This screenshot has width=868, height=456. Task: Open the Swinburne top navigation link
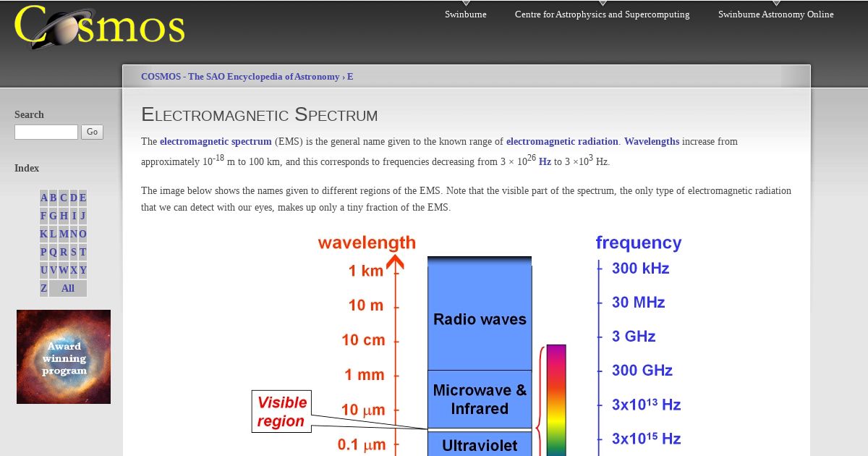point(466,14)
